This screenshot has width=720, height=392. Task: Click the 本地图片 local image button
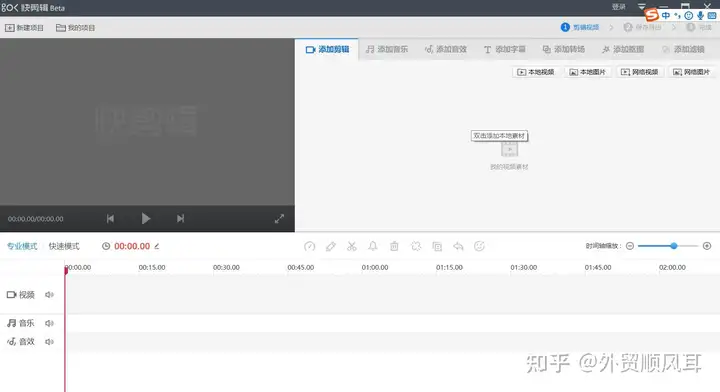[587, 72]
